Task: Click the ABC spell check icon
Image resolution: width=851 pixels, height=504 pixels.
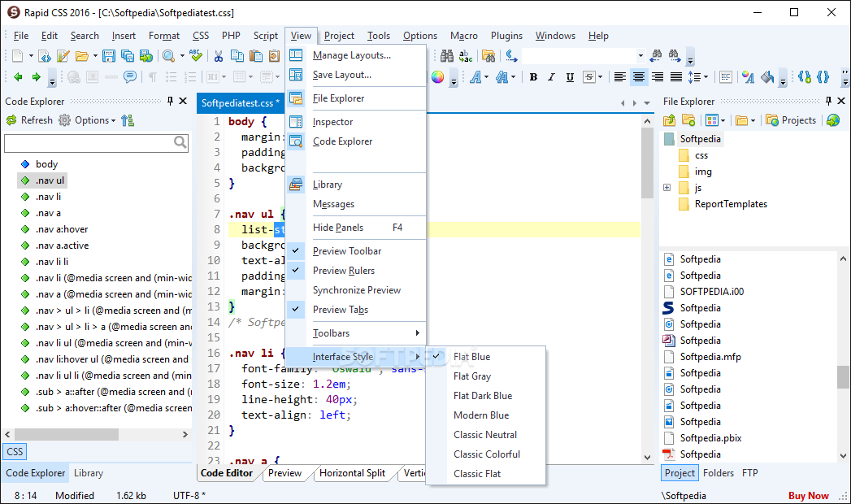Action: pyautogui.click(x=196, y=56)
